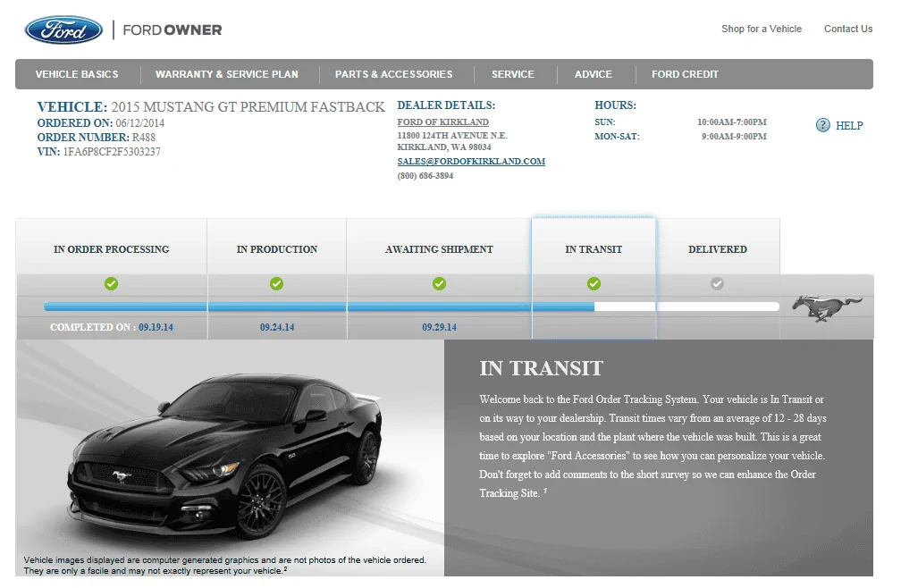Open the Ford of Kirkland dealer link

click(443, 122)
